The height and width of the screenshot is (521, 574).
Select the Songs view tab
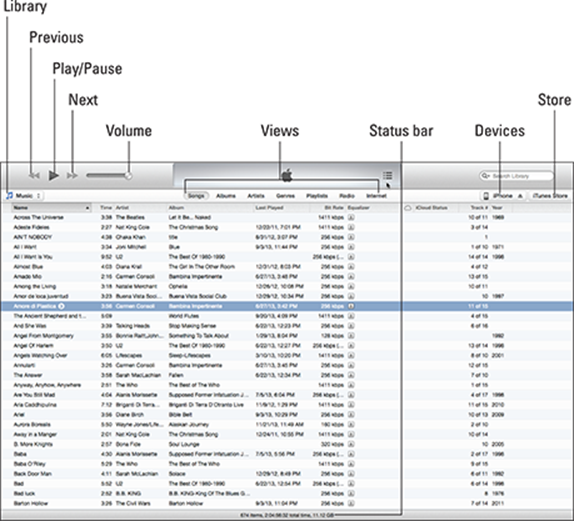[196, 196]
